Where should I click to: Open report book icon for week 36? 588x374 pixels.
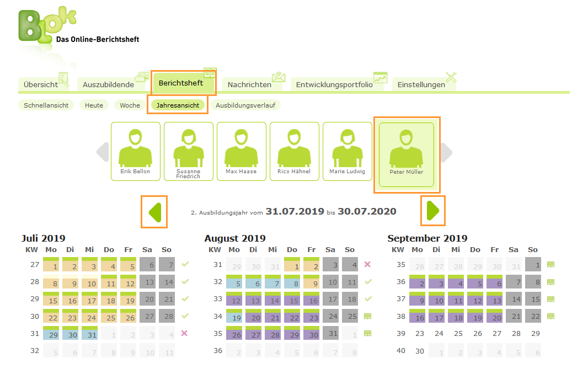[550, 282]
